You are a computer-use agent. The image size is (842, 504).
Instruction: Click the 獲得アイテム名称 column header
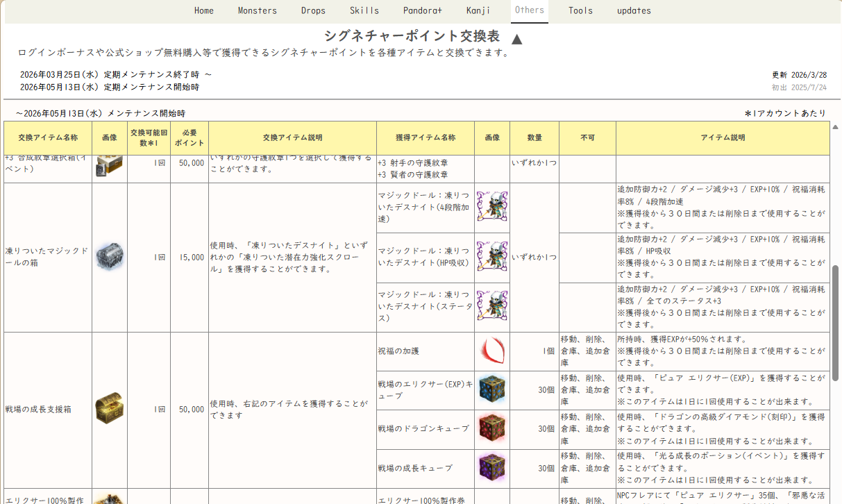coord(426,137)
